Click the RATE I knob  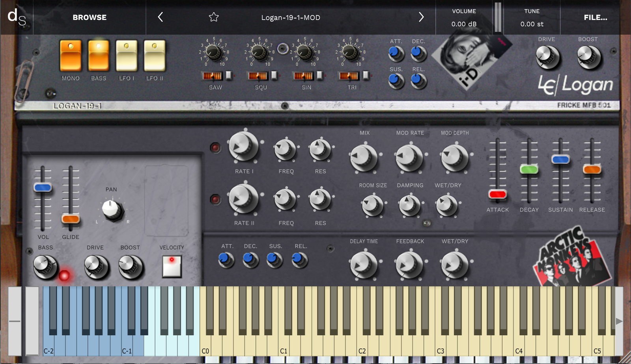click(x=243, y=147)
